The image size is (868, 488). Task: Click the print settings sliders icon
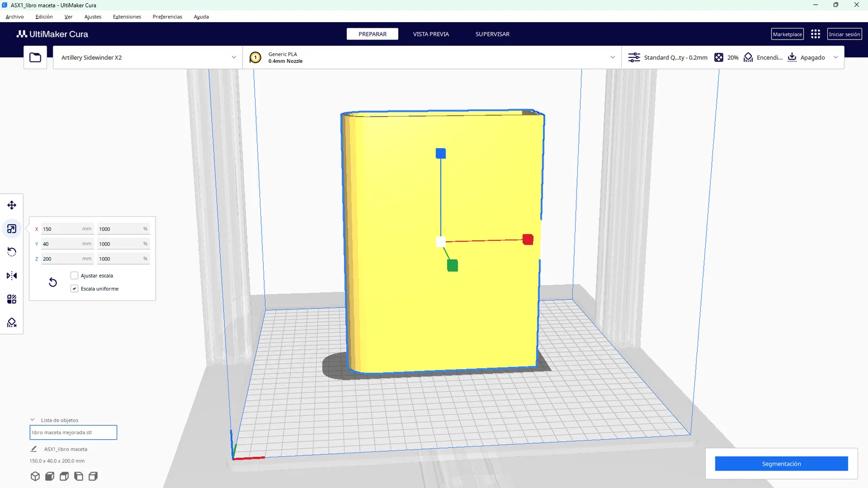[x=634, y=57]
